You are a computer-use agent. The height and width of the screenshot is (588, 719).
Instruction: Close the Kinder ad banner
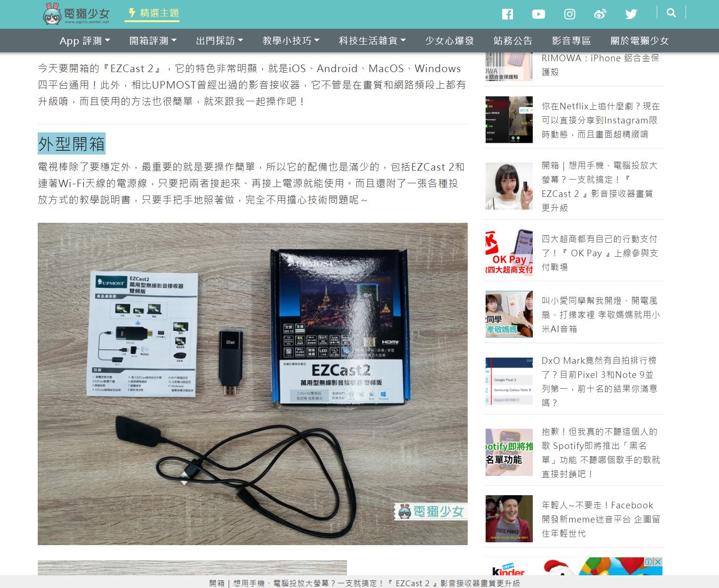click(x=658, y=562)
